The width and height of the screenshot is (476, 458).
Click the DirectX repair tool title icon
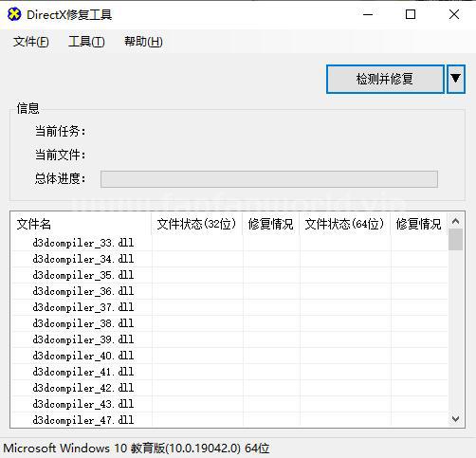[14, 14]
